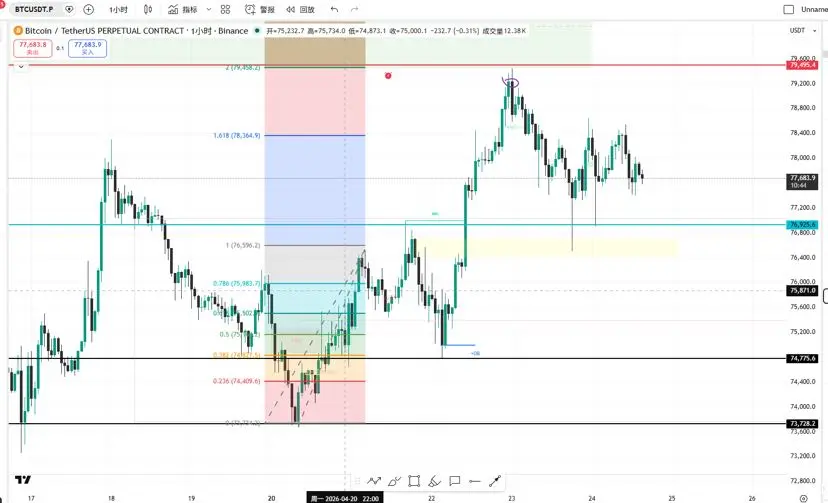828x503 pixels.
Task: Select the red 79,495.4 price label
Action: [x=802, y=65]
